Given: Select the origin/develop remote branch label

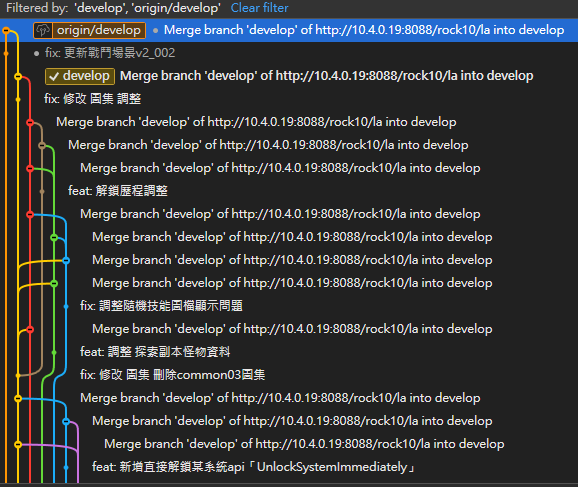Looking at the screenshot, I should click(90, 30).
